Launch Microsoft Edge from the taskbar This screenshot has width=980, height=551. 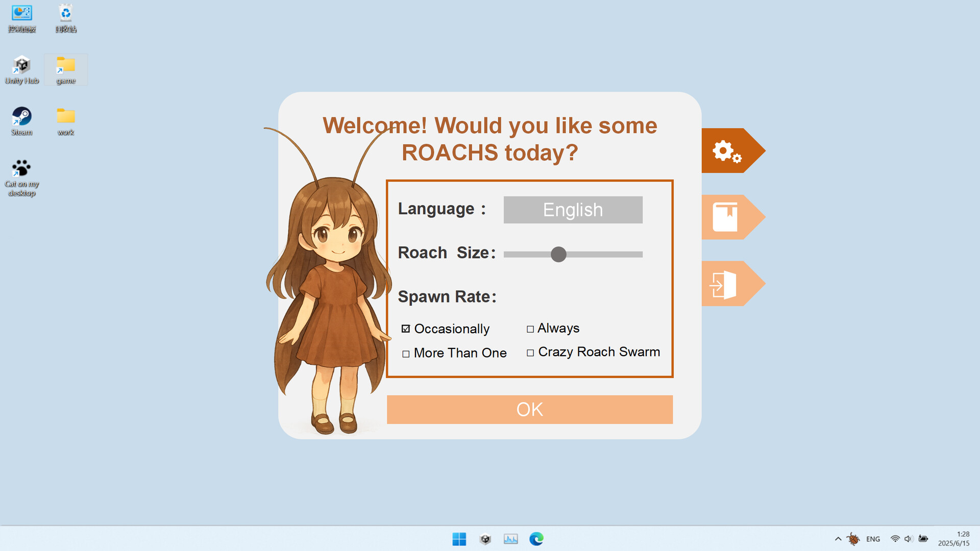(536, 539)
